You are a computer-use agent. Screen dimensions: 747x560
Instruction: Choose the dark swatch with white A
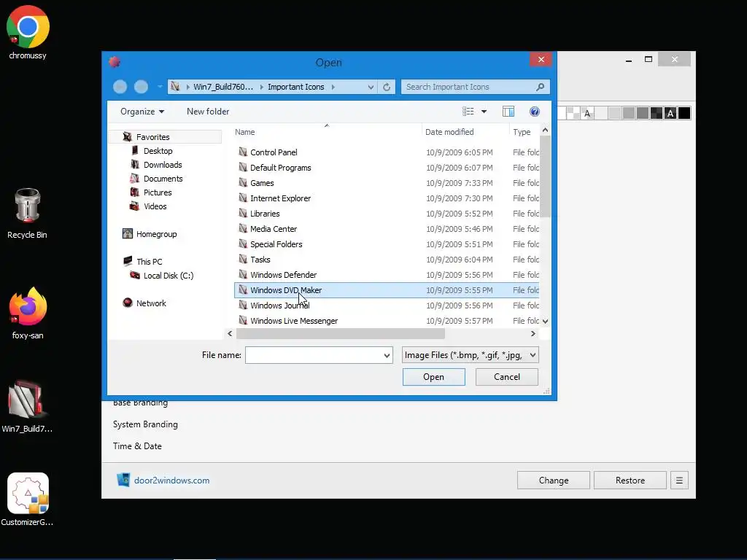670,113
